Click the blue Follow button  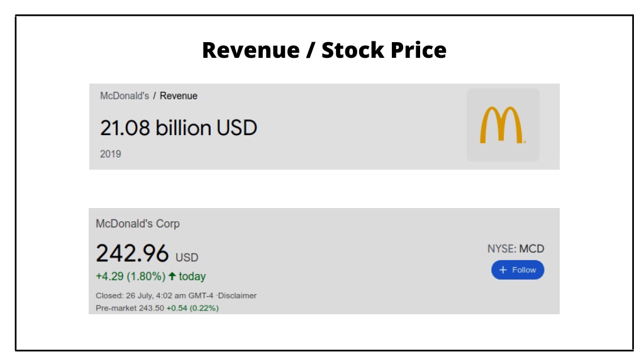pyautogui.click(x=518, y=270)
